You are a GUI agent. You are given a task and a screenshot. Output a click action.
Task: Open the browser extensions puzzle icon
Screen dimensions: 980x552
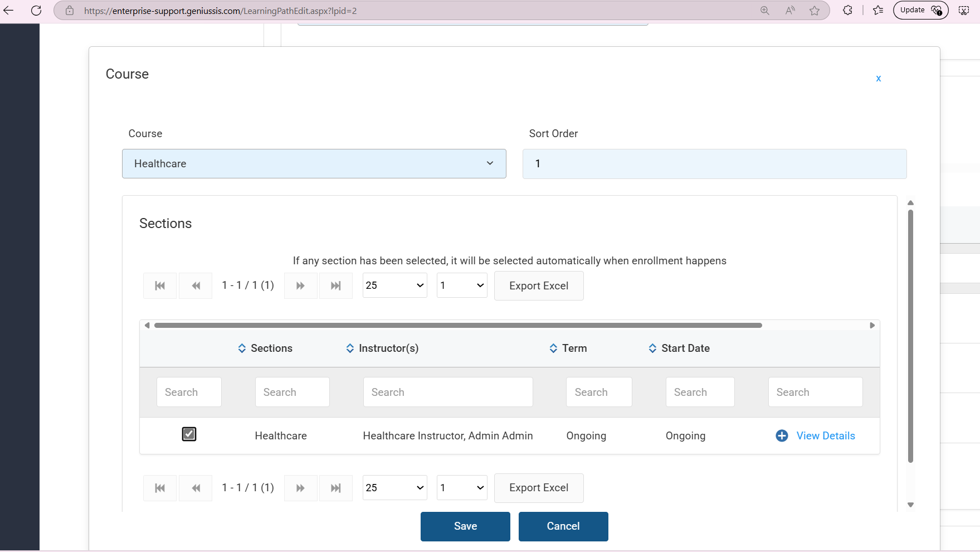(847, 11)
